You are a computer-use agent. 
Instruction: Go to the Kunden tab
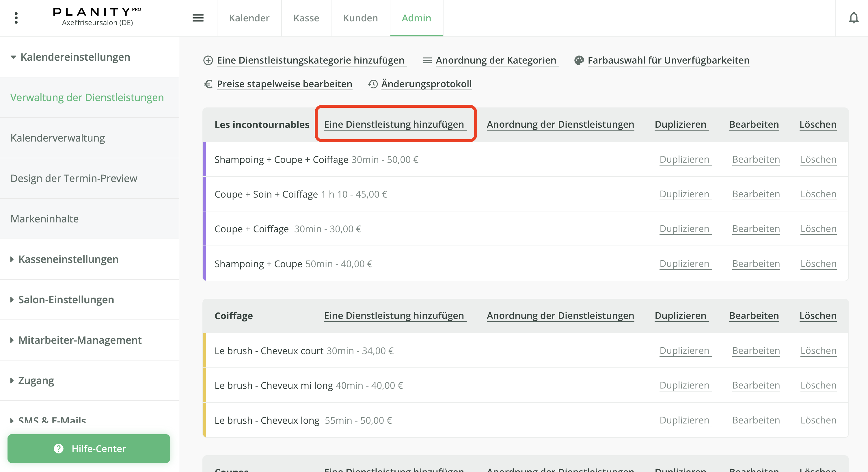(360, 18)
